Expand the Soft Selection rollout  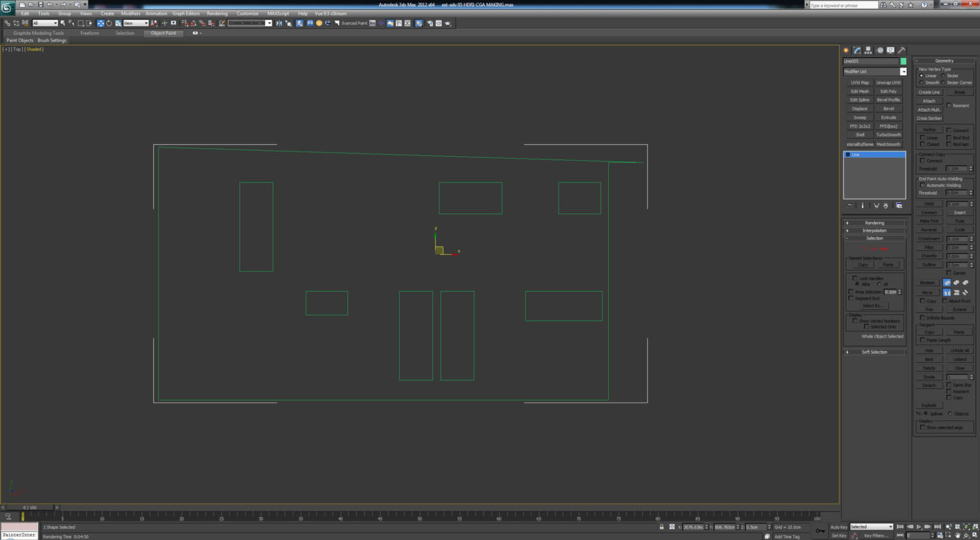point(874,352)
